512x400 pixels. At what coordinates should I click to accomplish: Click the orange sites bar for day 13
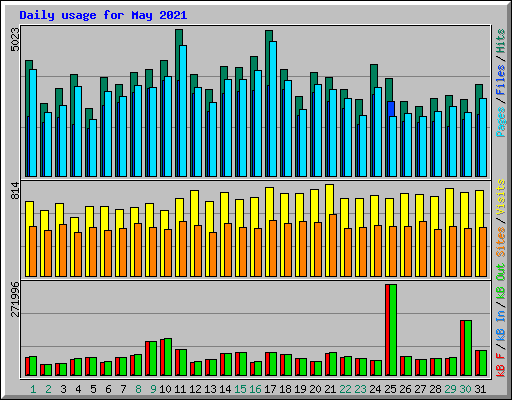coord(213,254)
